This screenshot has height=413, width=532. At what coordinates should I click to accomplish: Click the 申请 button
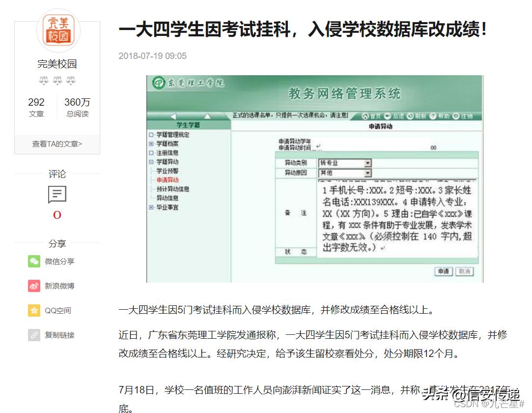coord(443,272)
